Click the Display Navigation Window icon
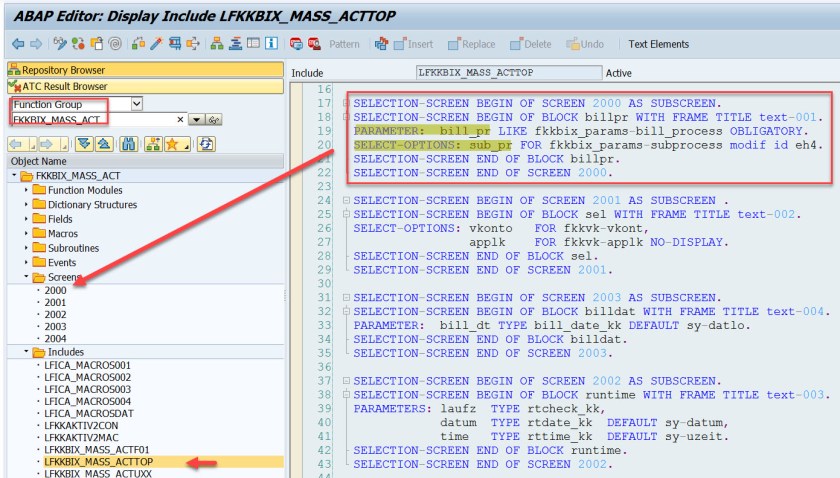 coord(235,44)
